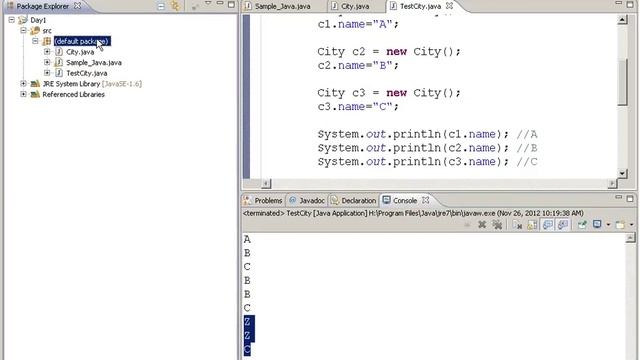Select Referenced Libraries entry
This screenshot has width=640, height=360.
pyautogui.click(x=73, y=94)
